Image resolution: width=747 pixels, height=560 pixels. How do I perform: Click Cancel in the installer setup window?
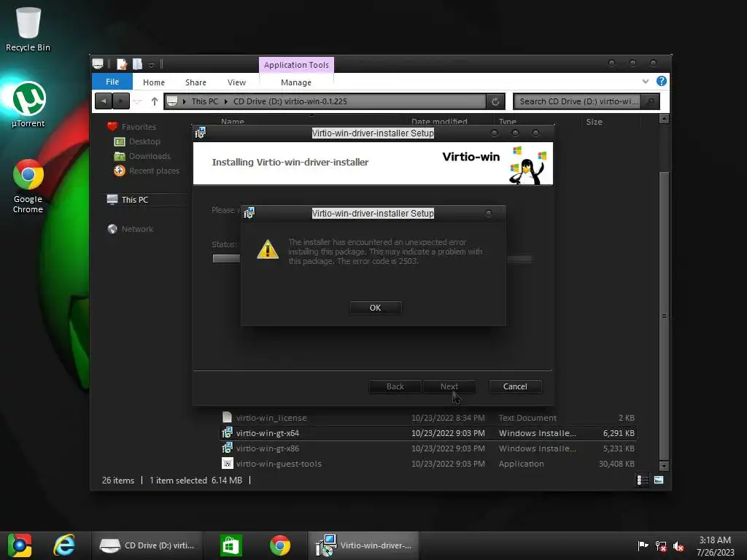coord(515,386)
